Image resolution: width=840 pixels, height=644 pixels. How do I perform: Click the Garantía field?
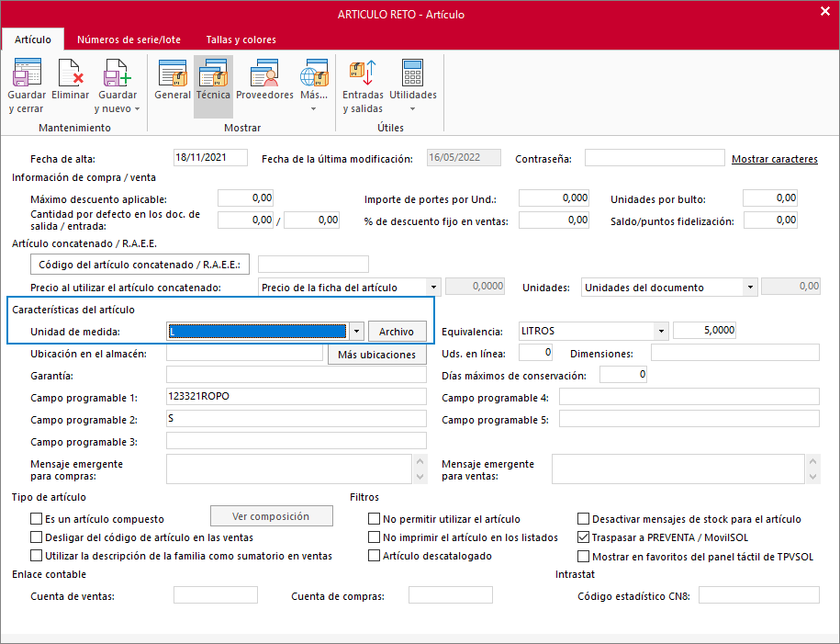point(297,374)
